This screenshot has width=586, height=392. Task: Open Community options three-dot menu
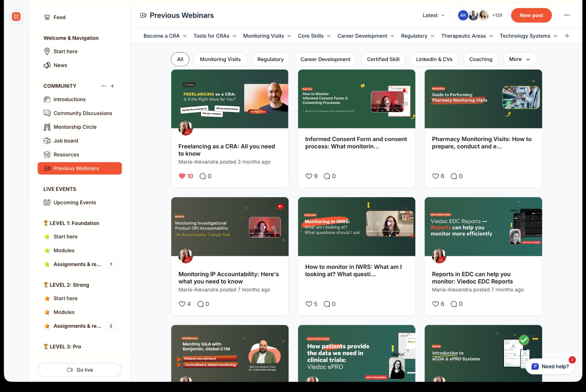point(103,86)
